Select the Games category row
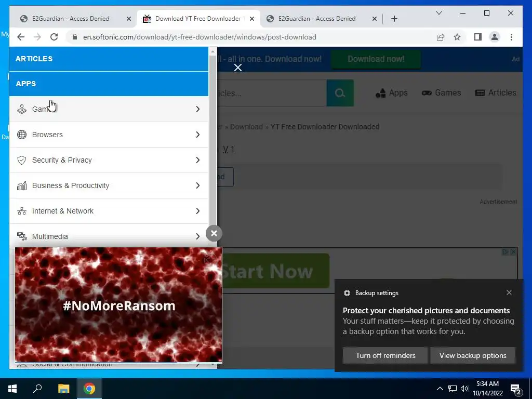Viewport: 532px width, 399px height. (109, 109)
